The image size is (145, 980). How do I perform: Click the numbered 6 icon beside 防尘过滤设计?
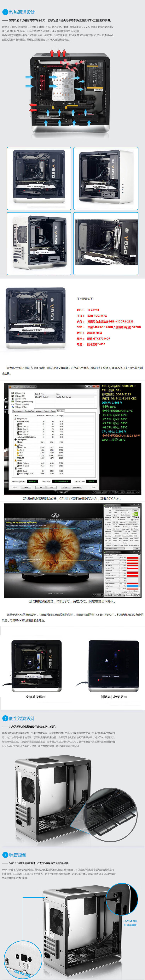pos(5,718)
